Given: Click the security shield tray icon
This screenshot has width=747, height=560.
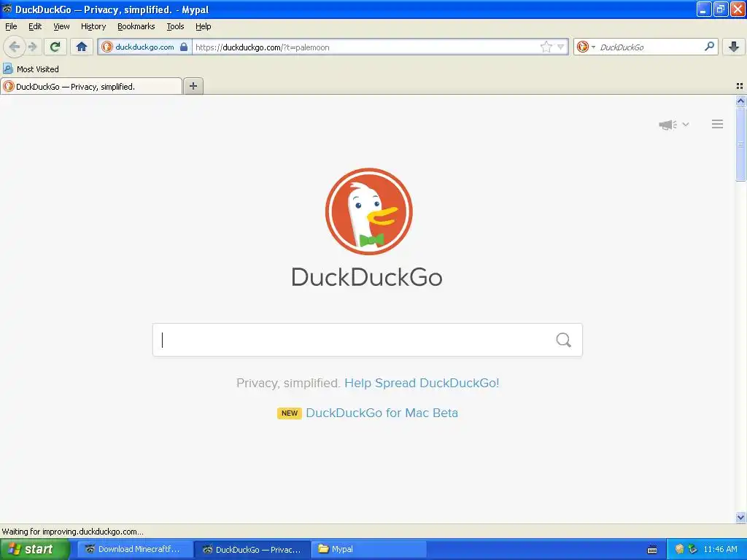Looking at the screenshot, I should 679,549.
